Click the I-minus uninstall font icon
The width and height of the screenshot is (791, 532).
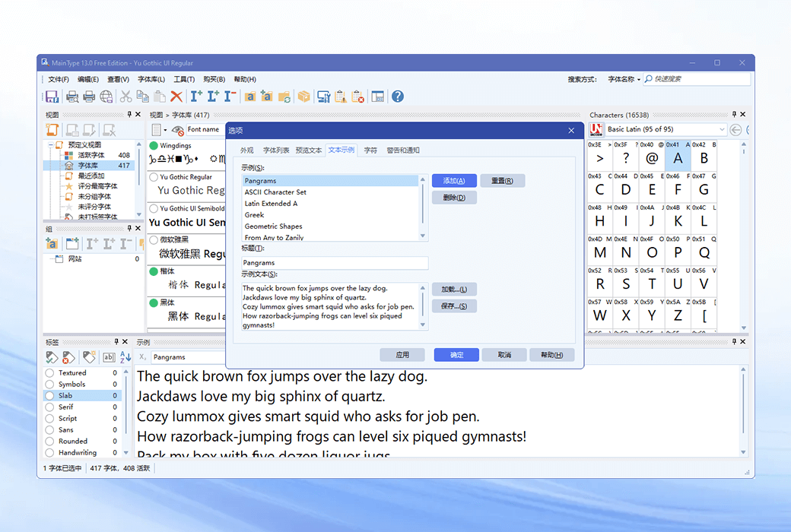click(230, 97)
